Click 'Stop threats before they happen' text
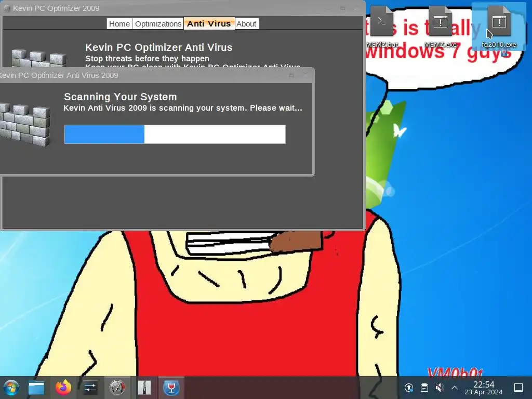 [x=147, y=58]
